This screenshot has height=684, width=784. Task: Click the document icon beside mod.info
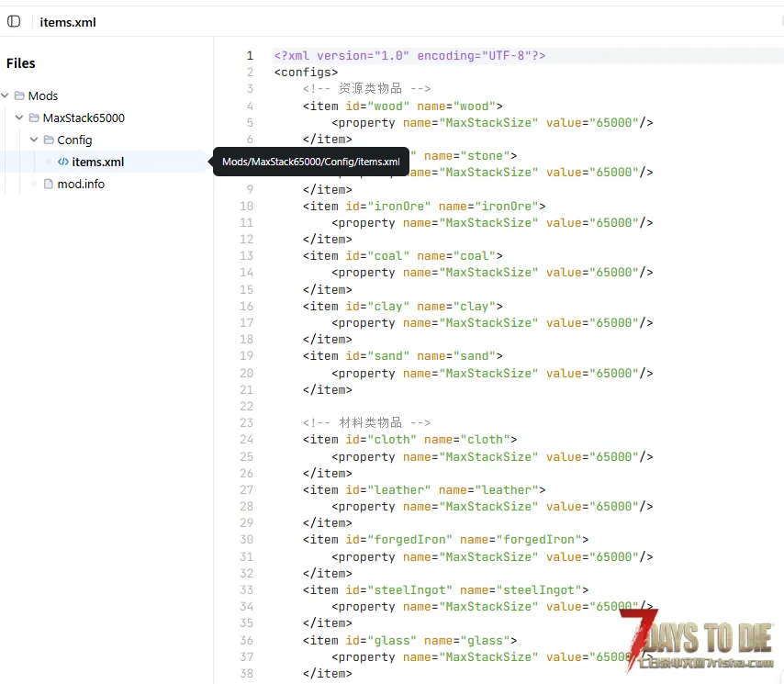click(49, 184)
